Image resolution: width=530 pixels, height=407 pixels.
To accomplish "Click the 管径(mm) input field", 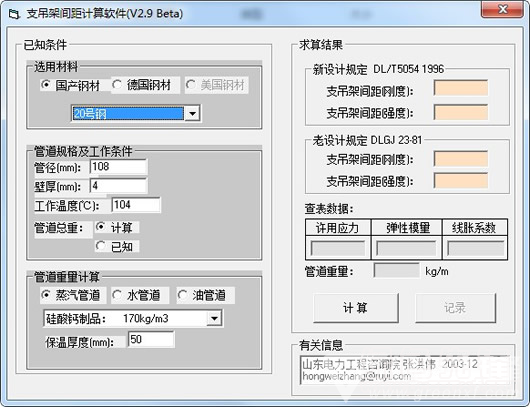I will (x=118, y=167).
